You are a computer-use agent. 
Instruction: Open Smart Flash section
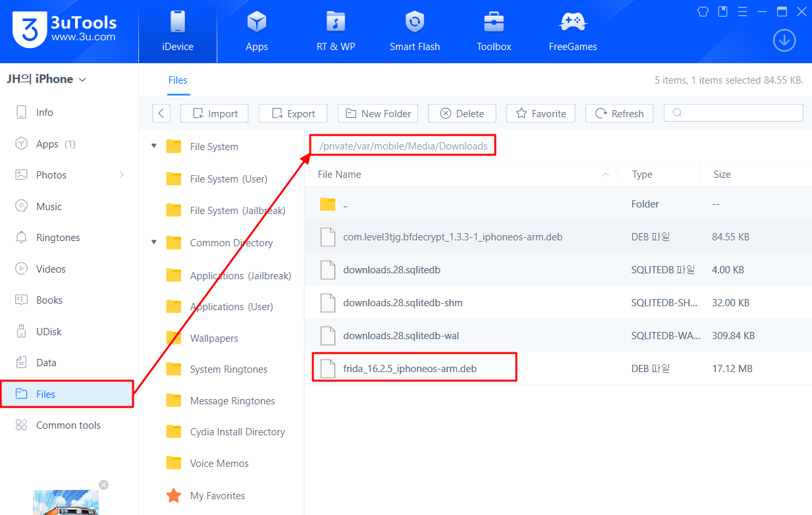point(415,32)
